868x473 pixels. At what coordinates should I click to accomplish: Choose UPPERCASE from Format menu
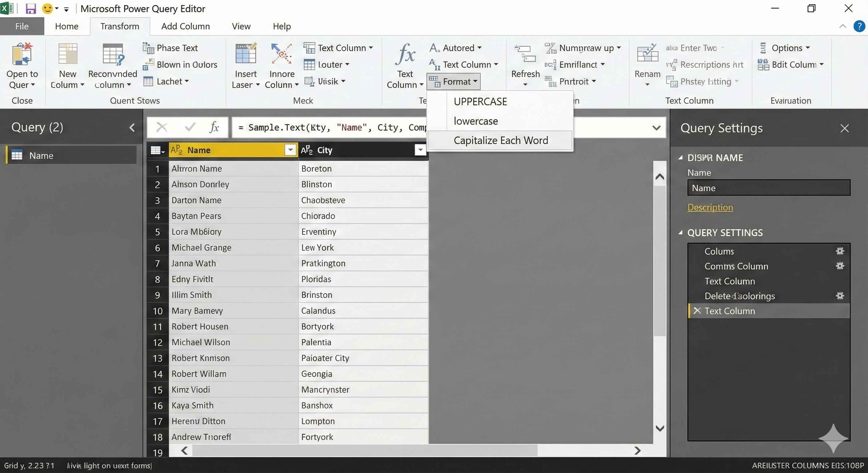(480, 102)
